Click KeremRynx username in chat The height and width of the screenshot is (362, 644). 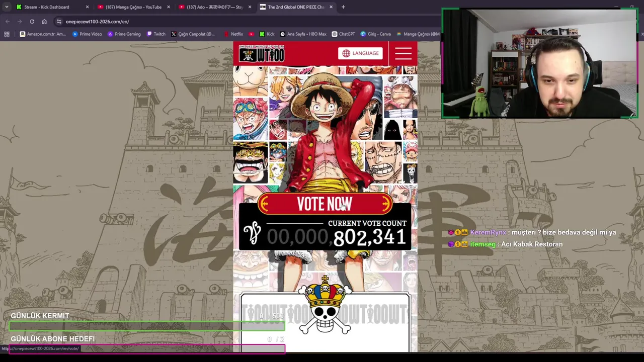(488, 232)
